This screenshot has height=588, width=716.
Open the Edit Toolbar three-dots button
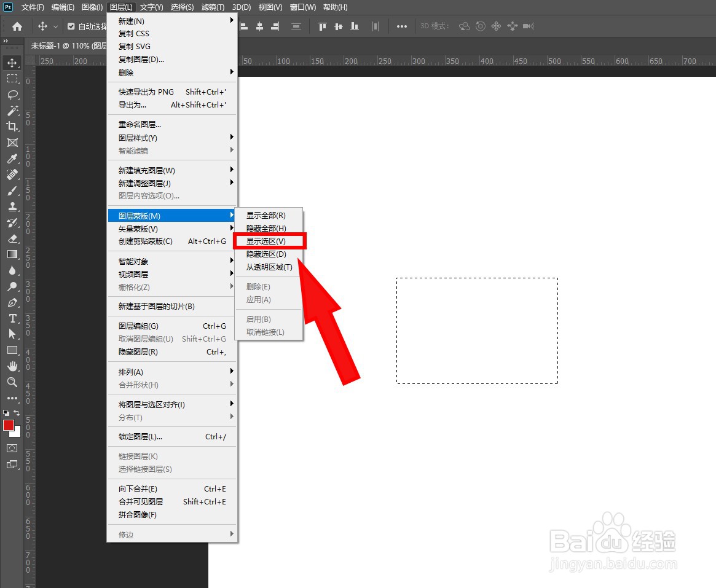coord(12,398)
